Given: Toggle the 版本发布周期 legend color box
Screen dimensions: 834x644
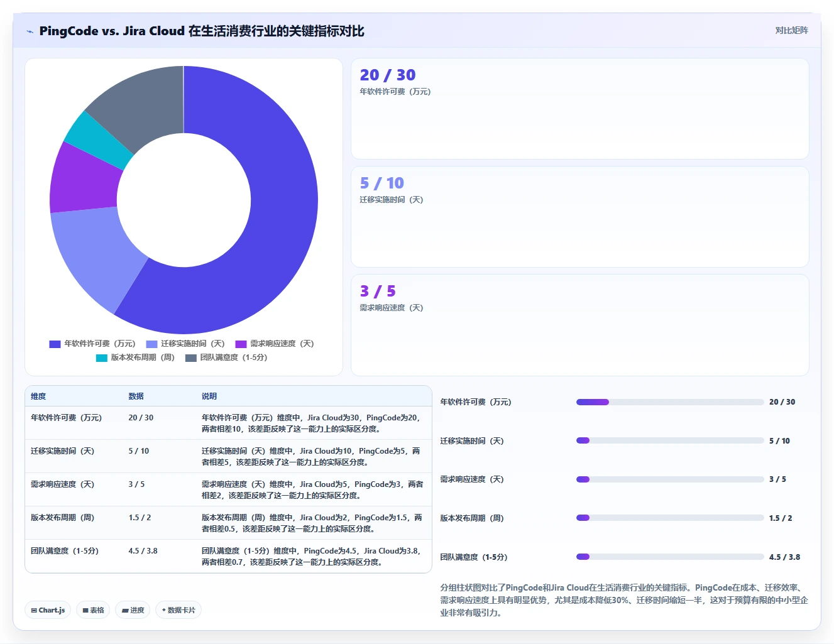Looking at the screenshot, I should pyautogui.click(x=102, y=357).
